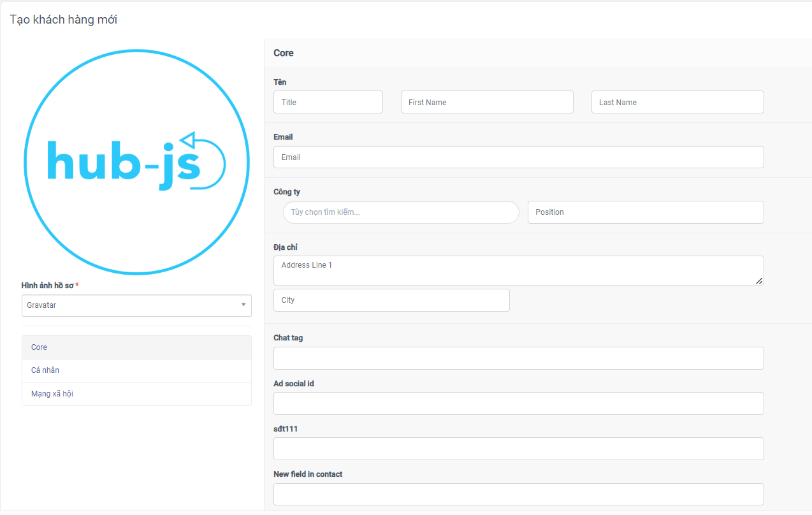Click the Gravatar dropdown arrow
The width and height of the screenshot is (812, 515).
(243, 305)
